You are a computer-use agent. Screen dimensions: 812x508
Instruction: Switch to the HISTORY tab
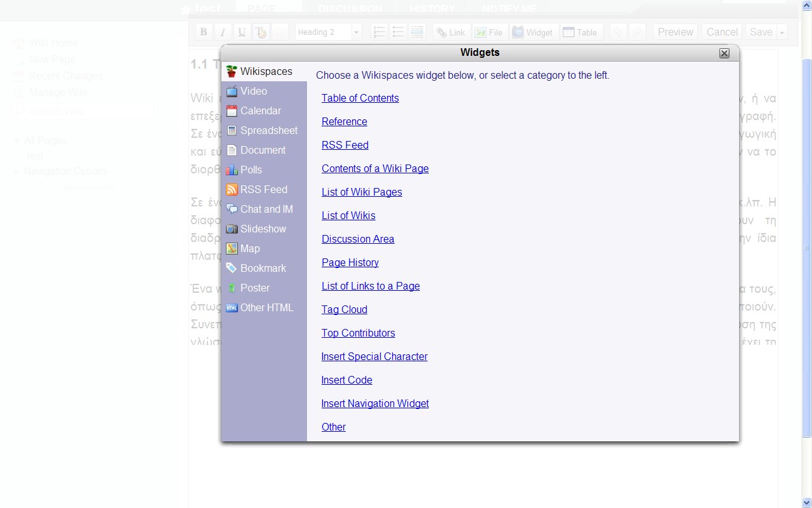(432, 9)
